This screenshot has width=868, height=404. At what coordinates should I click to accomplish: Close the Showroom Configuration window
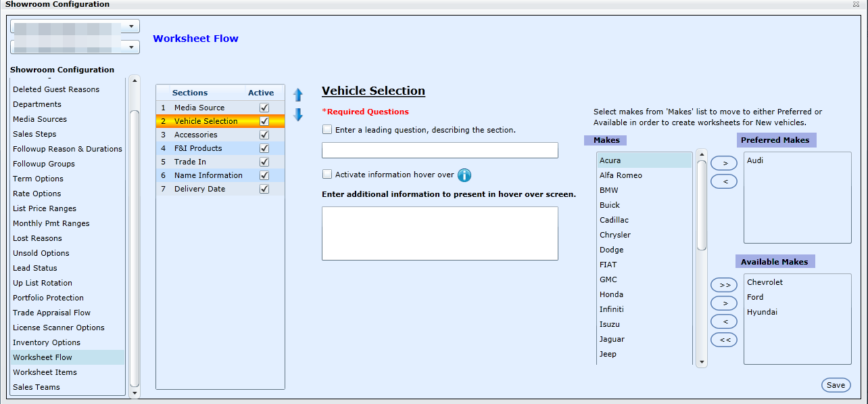coord(856,4)
